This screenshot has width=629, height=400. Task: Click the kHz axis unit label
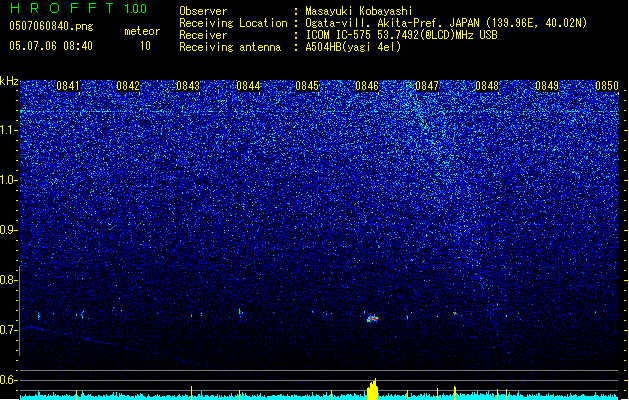pyautogui.click(x=9, y=81)
